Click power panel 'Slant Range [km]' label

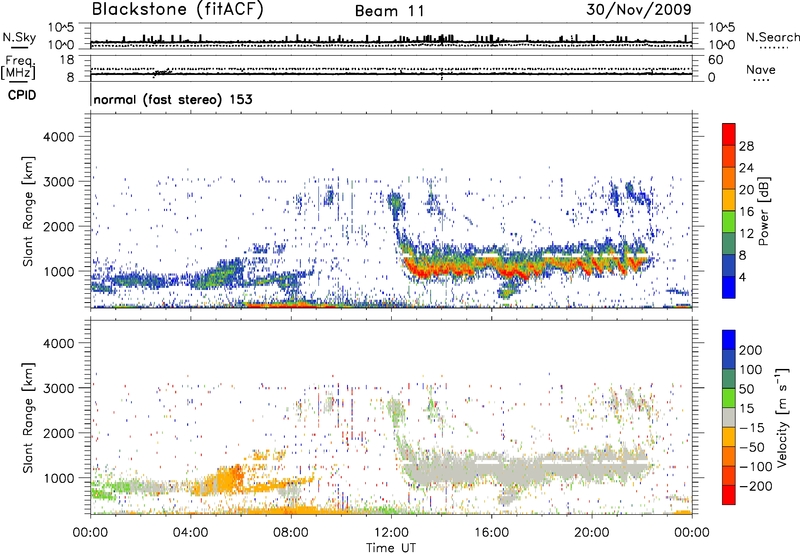coord(28,211)
